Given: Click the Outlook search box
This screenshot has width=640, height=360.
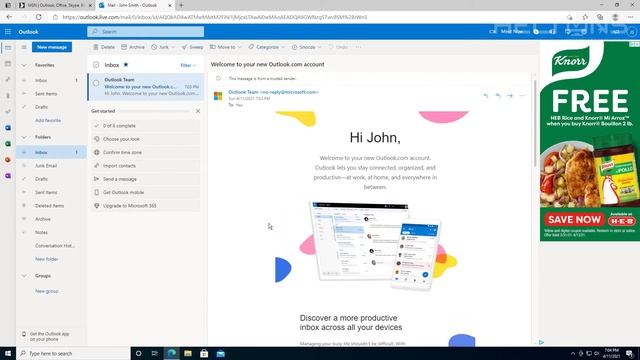Looking at the screenshot, I should 146,31.
